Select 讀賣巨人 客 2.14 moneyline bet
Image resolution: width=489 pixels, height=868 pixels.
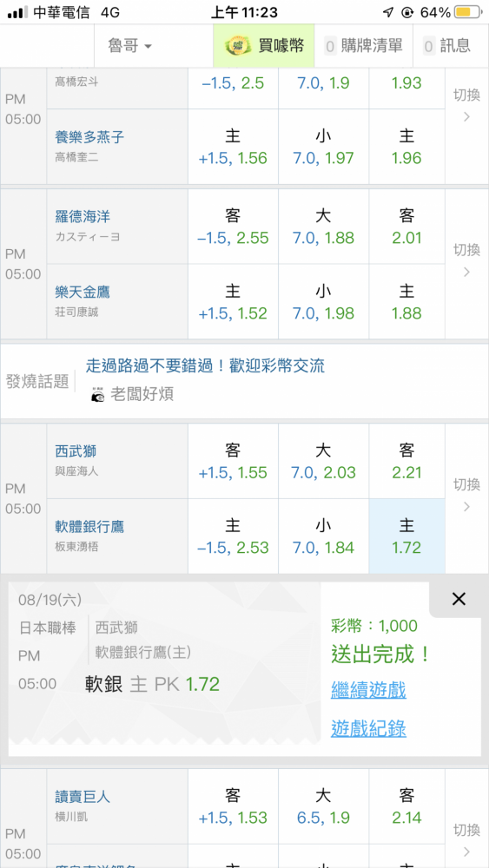[x=407, y=806]
